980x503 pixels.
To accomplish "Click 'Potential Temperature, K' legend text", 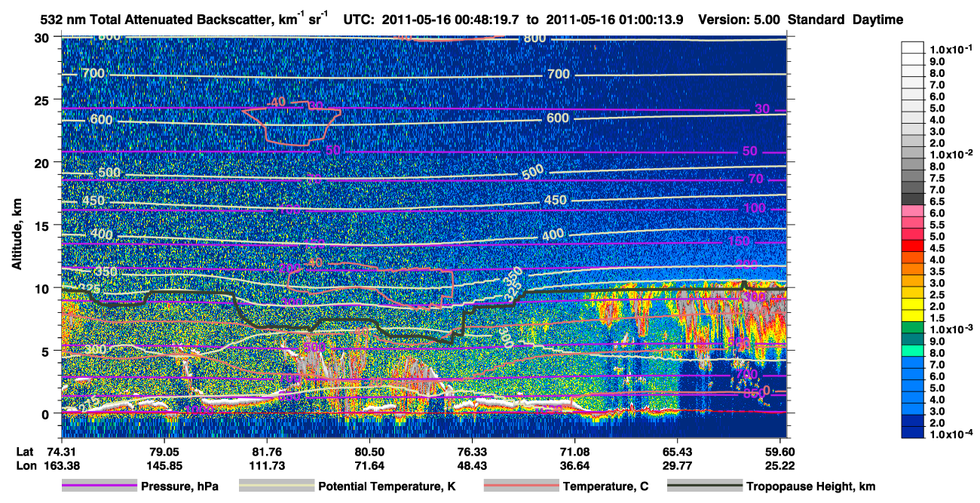I will (x=387, y=487).
